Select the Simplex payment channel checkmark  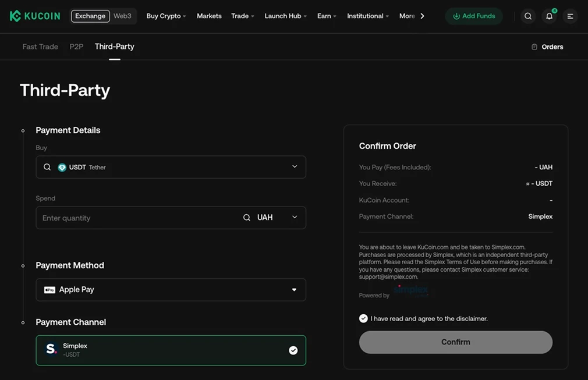(293, 349)
